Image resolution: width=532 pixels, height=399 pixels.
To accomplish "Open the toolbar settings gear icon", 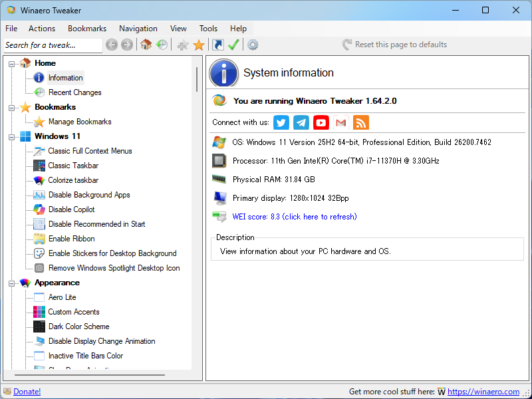I will [252, 45].
